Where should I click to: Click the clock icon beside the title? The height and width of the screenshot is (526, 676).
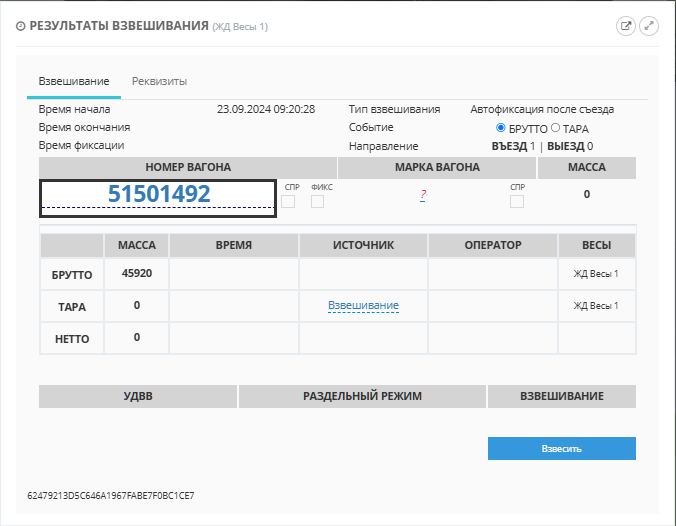(x=21, y=26)
